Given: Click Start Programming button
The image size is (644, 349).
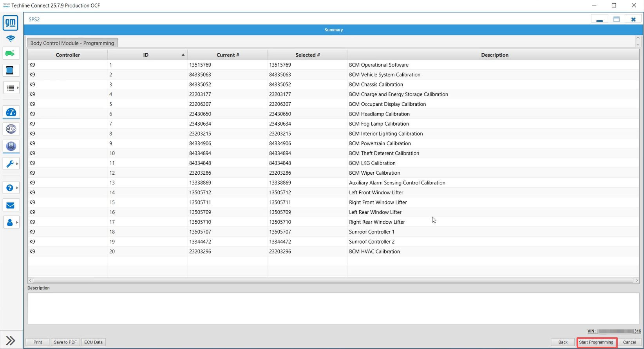Looking at the screenshot, I should (596, 342).
